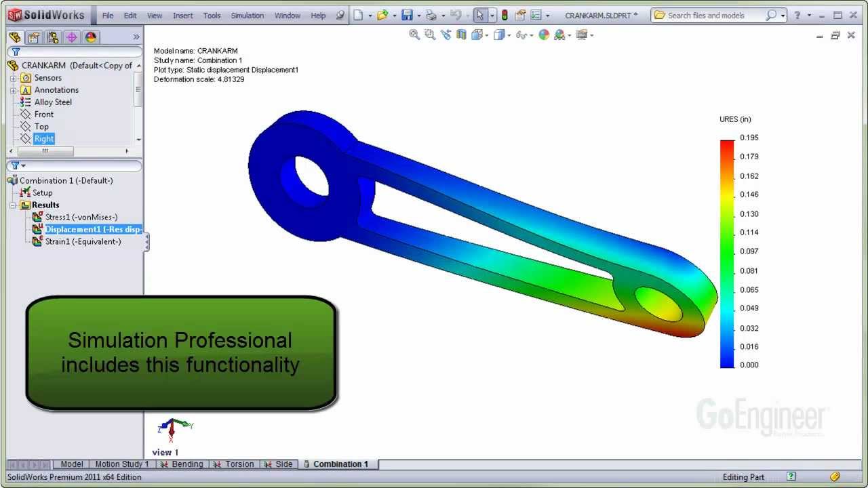
Task: Click the Apply Scene icon
Action: [x=559, y=35]
